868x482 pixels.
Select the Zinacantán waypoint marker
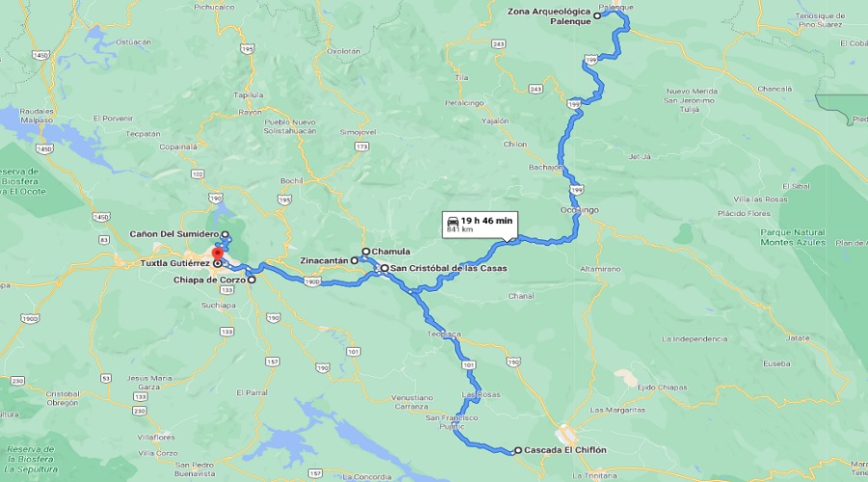354,260
